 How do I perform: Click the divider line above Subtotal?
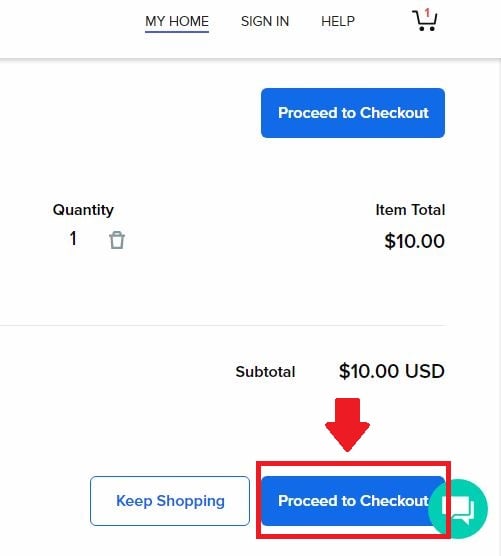[223, 325]
